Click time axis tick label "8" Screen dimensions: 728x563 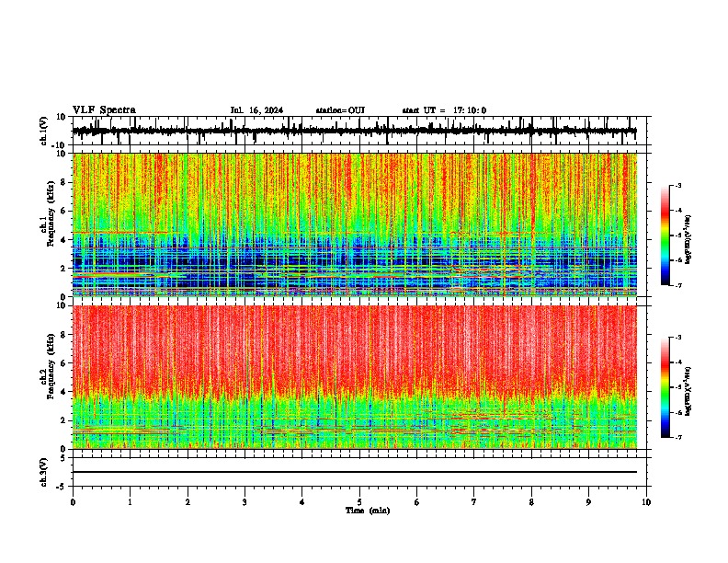coord(531,502)
